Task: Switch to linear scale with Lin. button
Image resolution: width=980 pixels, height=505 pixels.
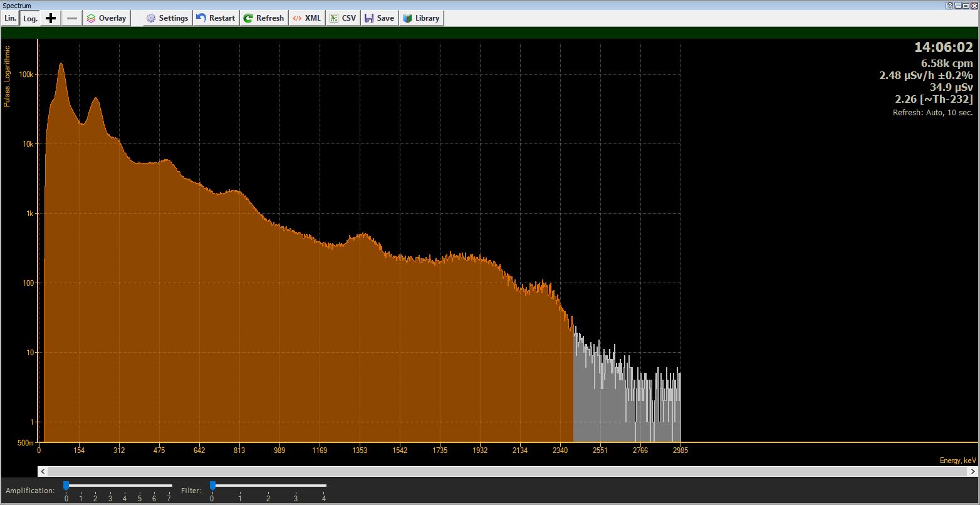Action: [x=10, y=18]
